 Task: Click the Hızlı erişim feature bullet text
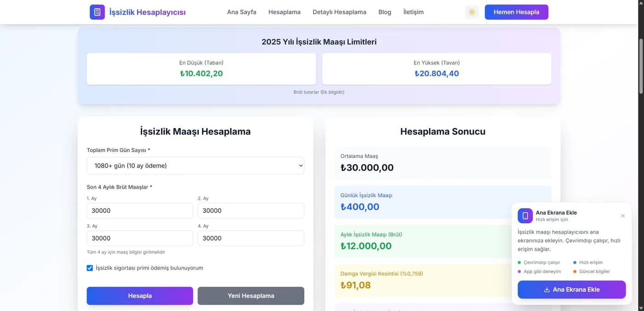[591, 262]
